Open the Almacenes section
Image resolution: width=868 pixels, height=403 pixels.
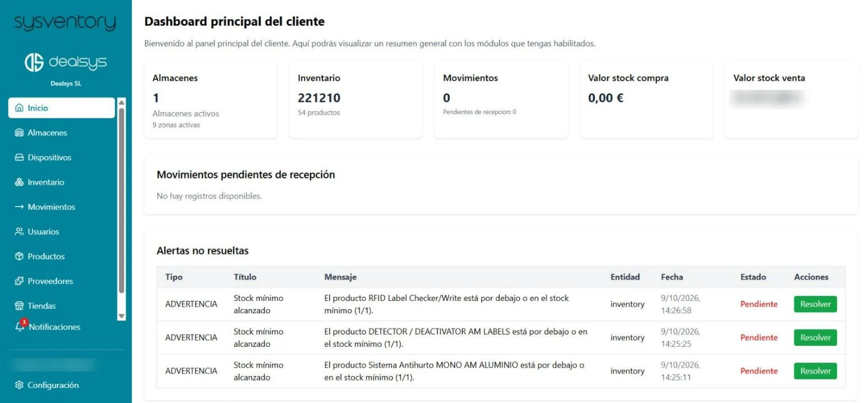pos(61,133)
